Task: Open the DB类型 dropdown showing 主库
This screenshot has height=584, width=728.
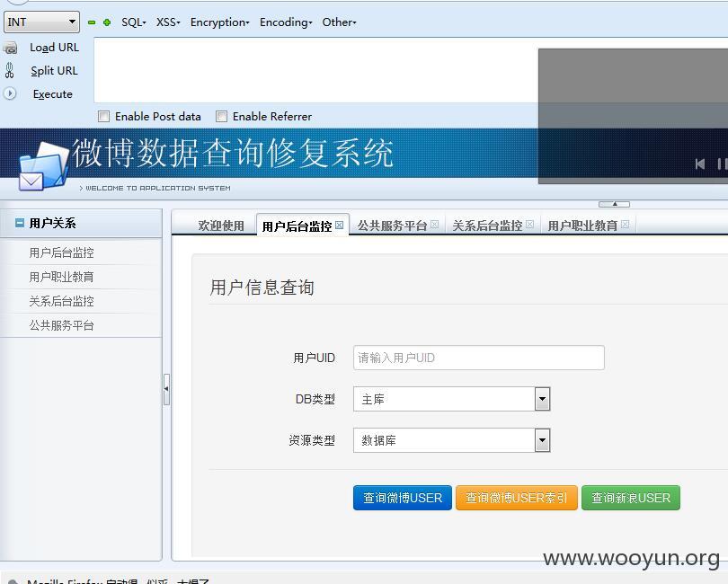Action: click(x=451, y=399)
